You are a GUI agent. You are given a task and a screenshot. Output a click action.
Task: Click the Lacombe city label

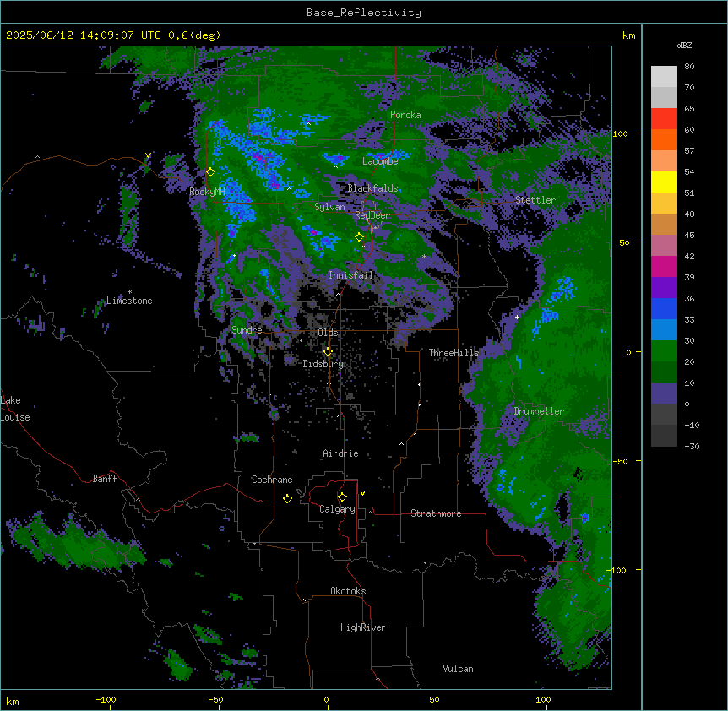coord(380,161)
